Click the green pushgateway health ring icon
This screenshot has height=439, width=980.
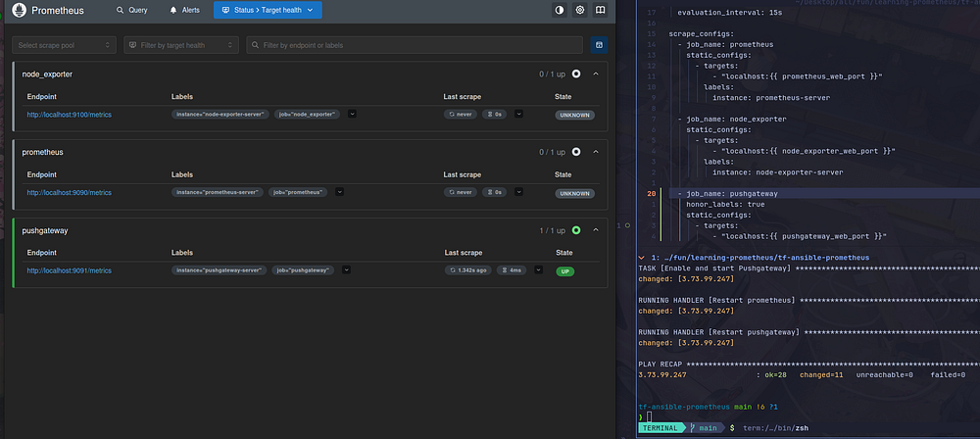[x=576, y=230]
